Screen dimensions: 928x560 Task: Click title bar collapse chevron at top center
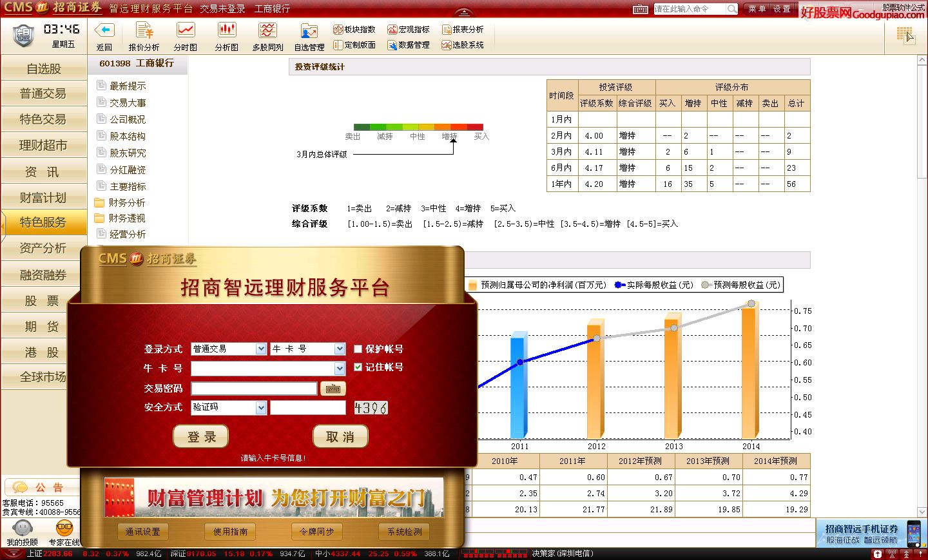(464, 12)
